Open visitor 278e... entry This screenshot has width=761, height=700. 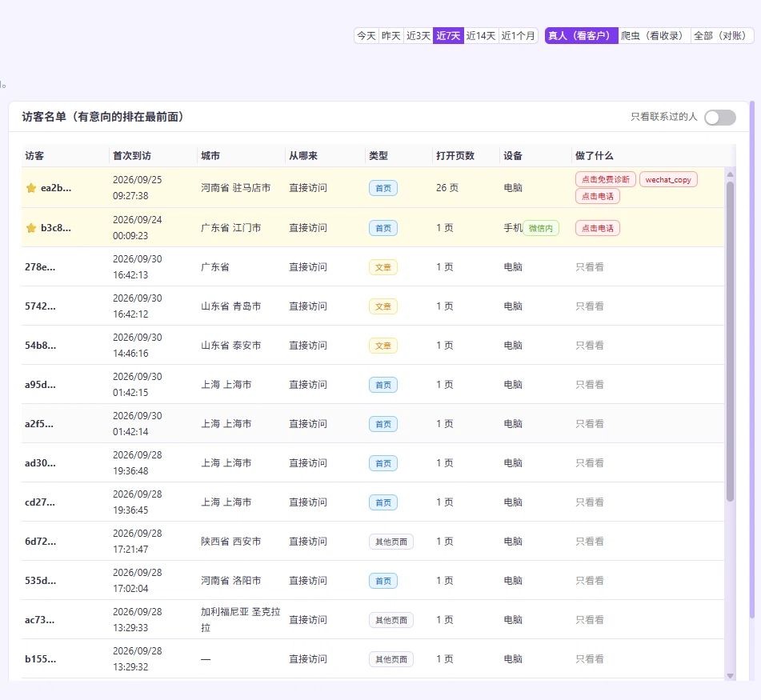40,267
